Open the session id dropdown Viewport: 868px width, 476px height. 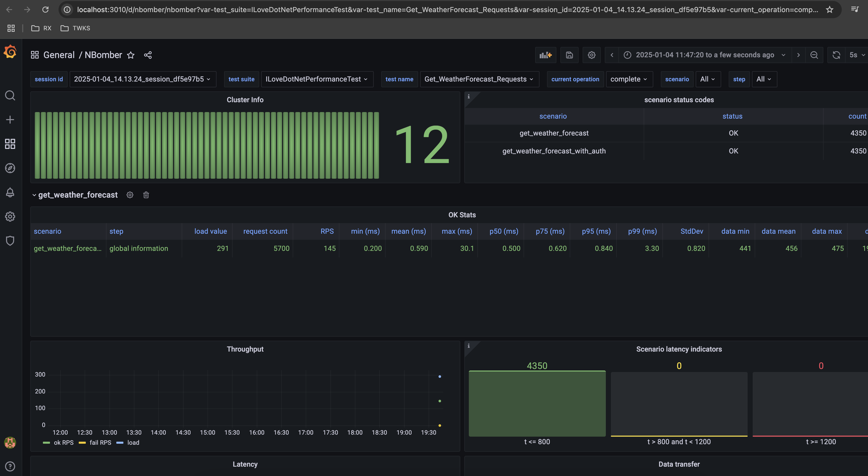click(x=143, y=79)
